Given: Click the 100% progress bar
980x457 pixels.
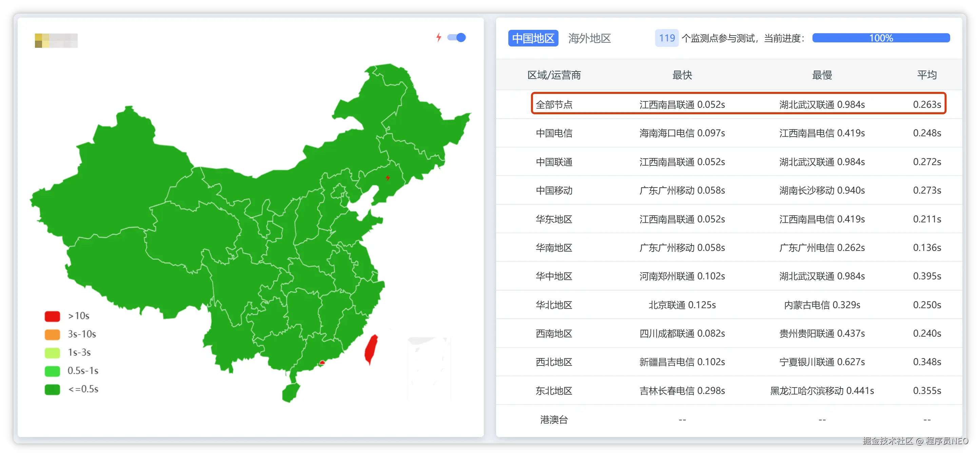Looking at the screenshot, I should 881,38.
